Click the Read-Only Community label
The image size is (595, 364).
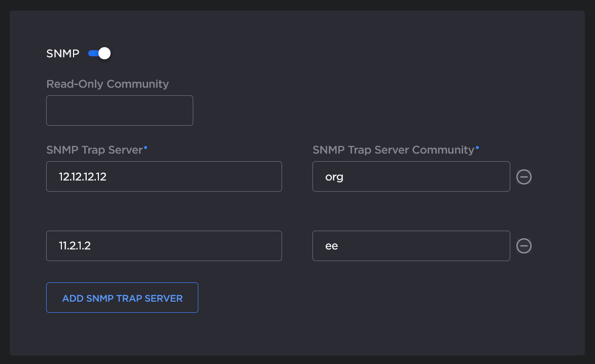point(108,84)
